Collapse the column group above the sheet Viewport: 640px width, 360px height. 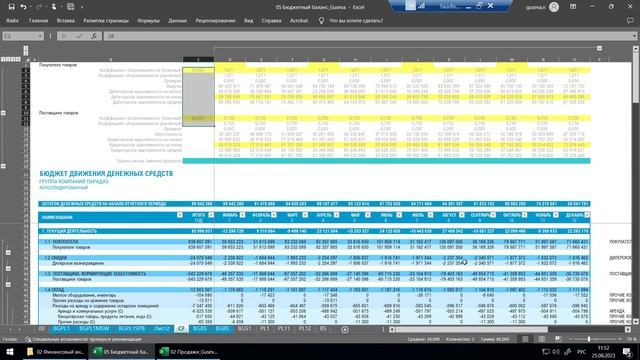pos(599,48)
